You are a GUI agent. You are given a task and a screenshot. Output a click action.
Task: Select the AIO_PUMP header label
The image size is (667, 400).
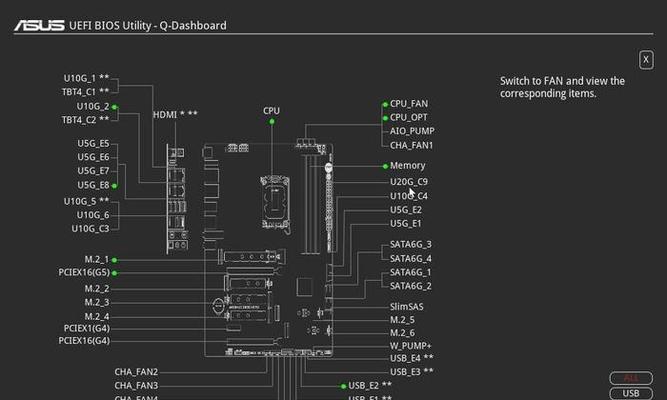[x=412, y=131]
